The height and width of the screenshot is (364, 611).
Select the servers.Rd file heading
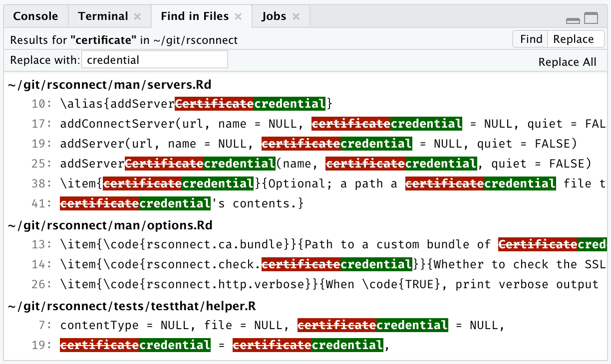click(110, 85)
